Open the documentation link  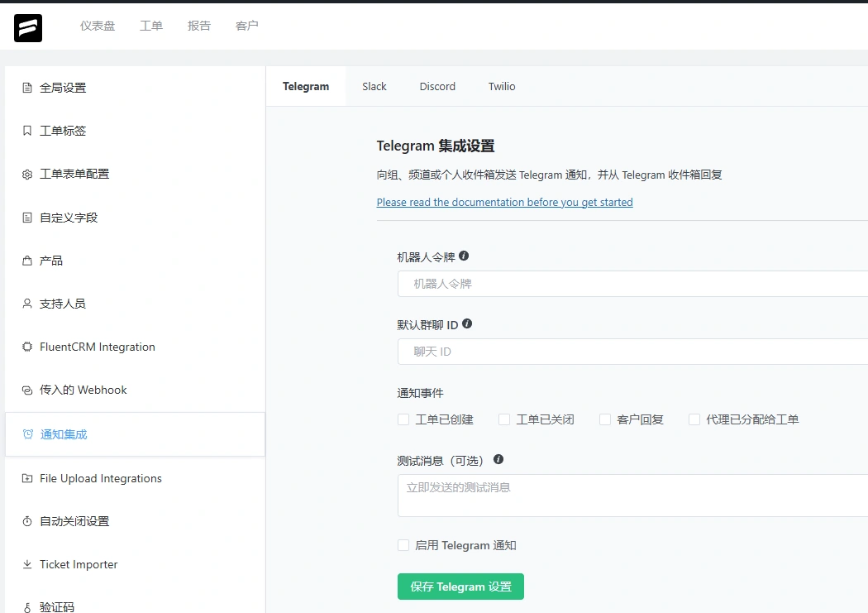[504, 202]
